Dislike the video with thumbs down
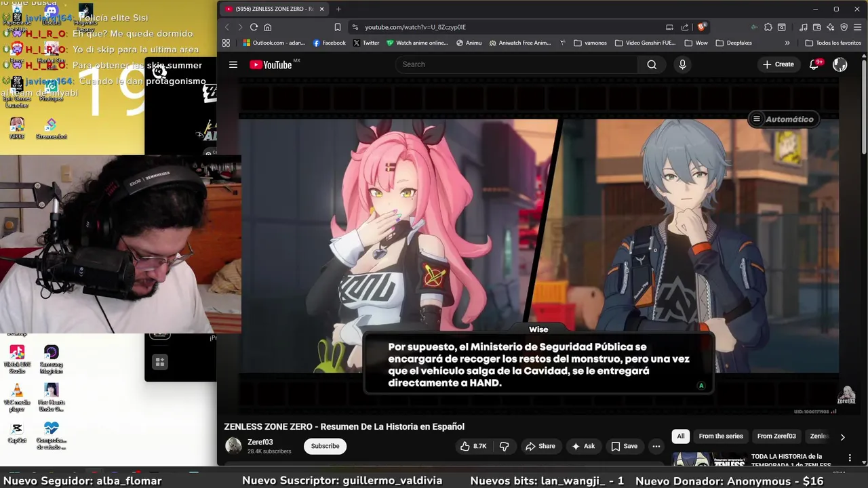The image size is (868, 488). (504, 446)
